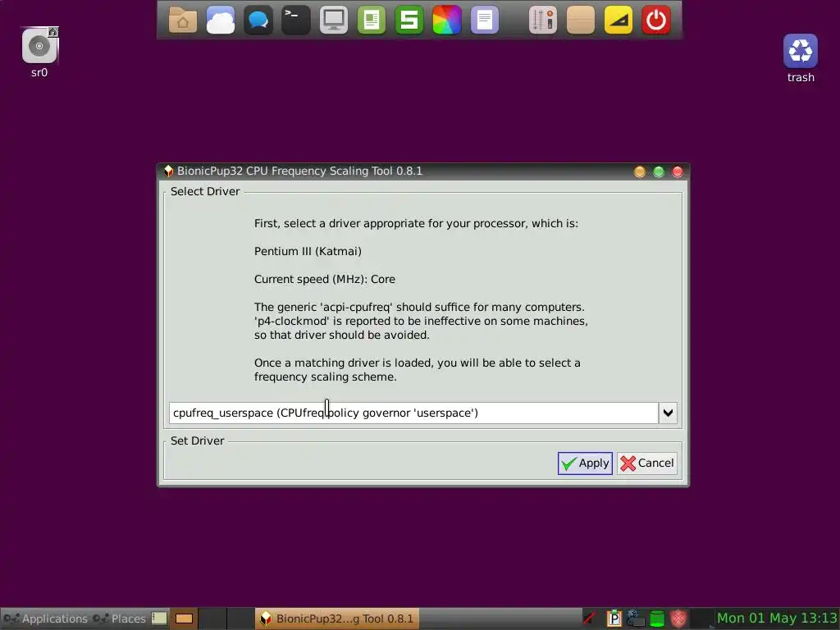
Task: Switch to the orange workspace pager button
Action: pyautogui.click(x=185, y=619)
